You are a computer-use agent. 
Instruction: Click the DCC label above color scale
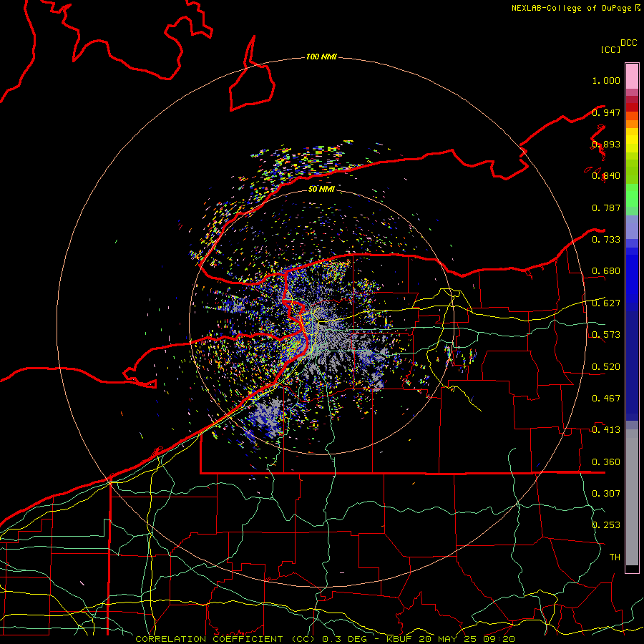[x=628, y=43]
